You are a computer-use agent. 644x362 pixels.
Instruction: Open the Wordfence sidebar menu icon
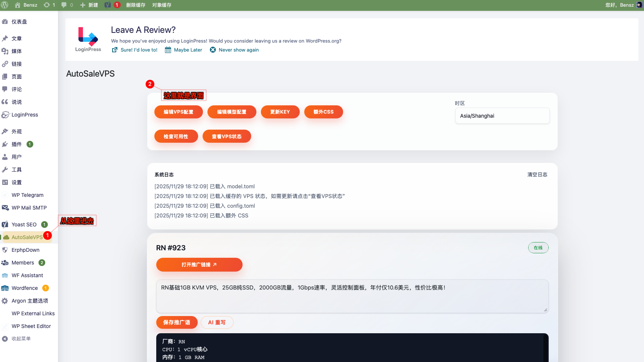tap(5, 288)
